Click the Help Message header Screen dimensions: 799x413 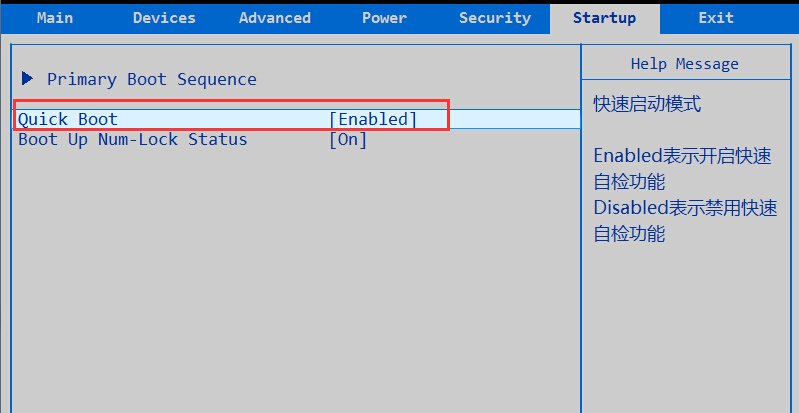(x=685, y=64)
